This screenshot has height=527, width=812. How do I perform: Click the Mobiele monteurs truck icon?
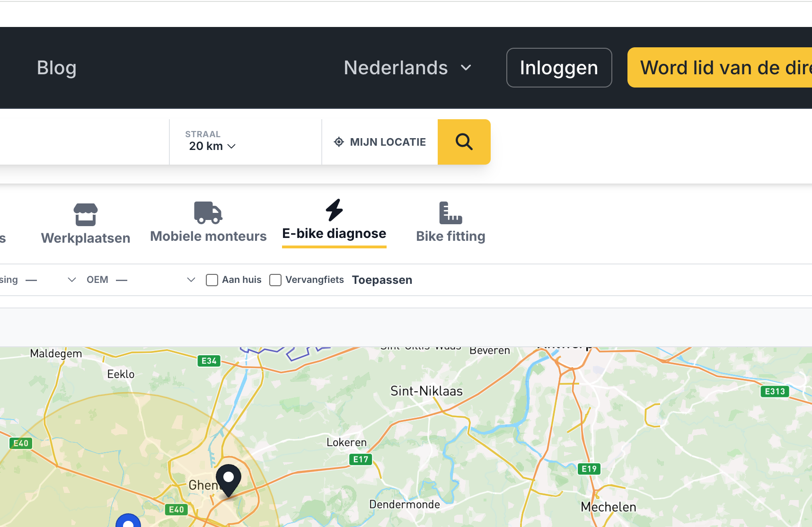point(208,213)
